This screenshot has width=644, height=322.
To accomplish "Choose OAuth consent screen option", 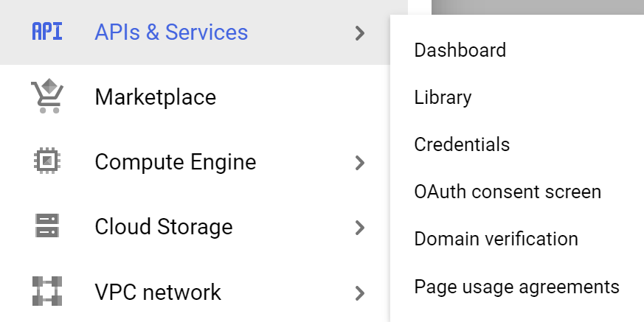I will click(x=508, y=192).
